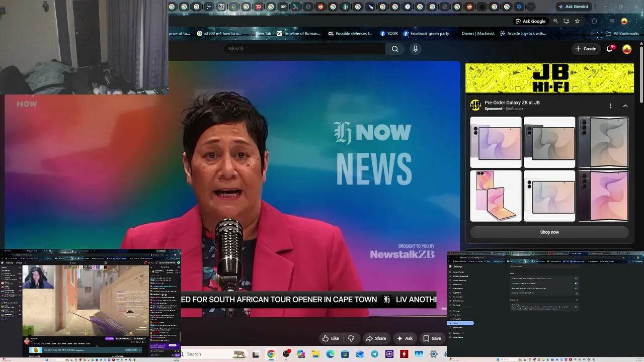Open more options for the JB Hi-Fi ad
Viewport: 644px width, 362px height.
coord(610,106)
